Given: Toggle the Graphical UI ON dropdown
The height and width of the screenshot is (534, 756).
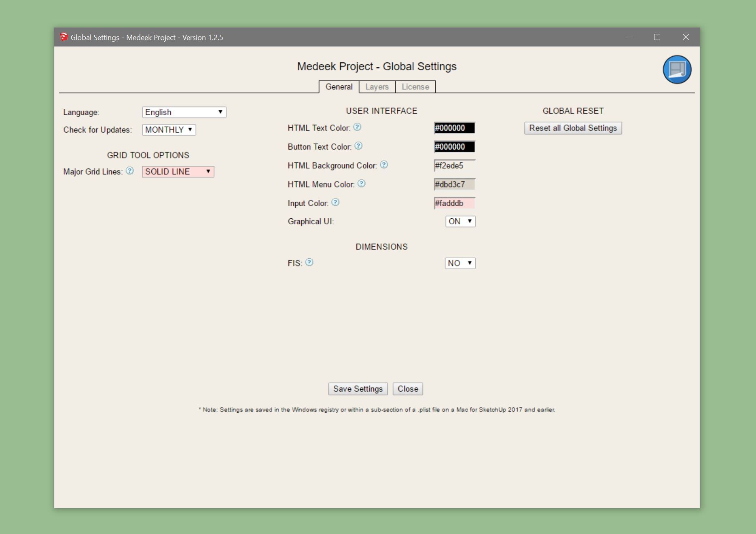Looking at the screenshot, I should click(460, 222).
